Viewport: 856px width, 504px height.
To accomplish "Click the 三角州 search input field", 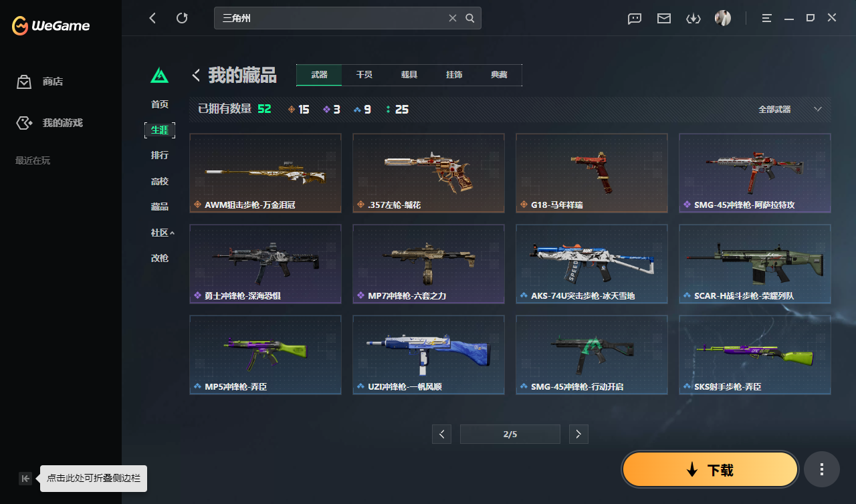I will 331,18.
